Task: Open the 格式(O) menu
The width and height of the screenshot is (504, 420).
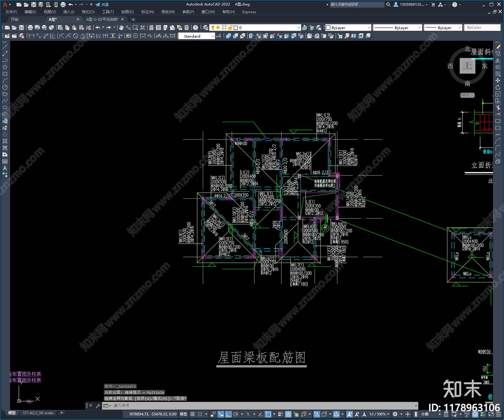Action: (x=88, y=12)
